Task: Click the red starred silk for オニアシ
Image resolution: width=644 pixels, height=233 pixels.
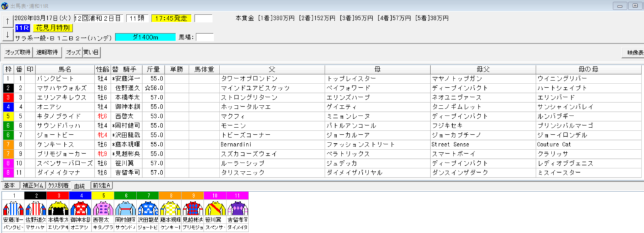Action: pos(80,208)
